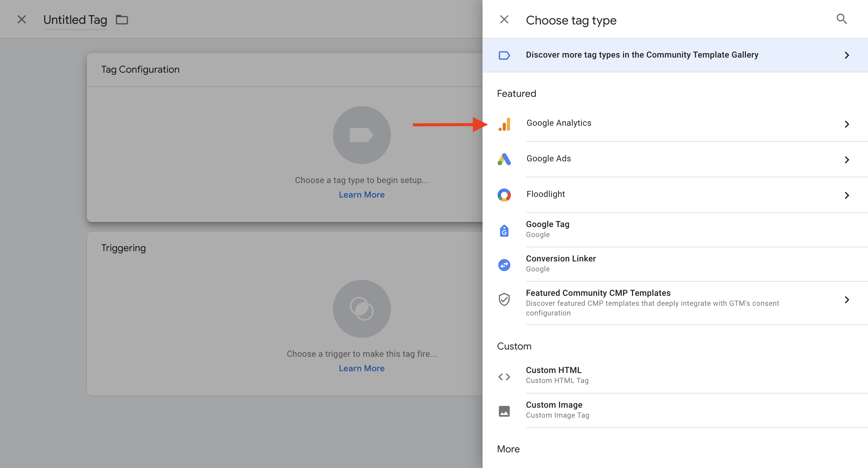Screen dimensions: 868x468
Task: Edit the Untitled Tag name field
Action: pos(75,20)
